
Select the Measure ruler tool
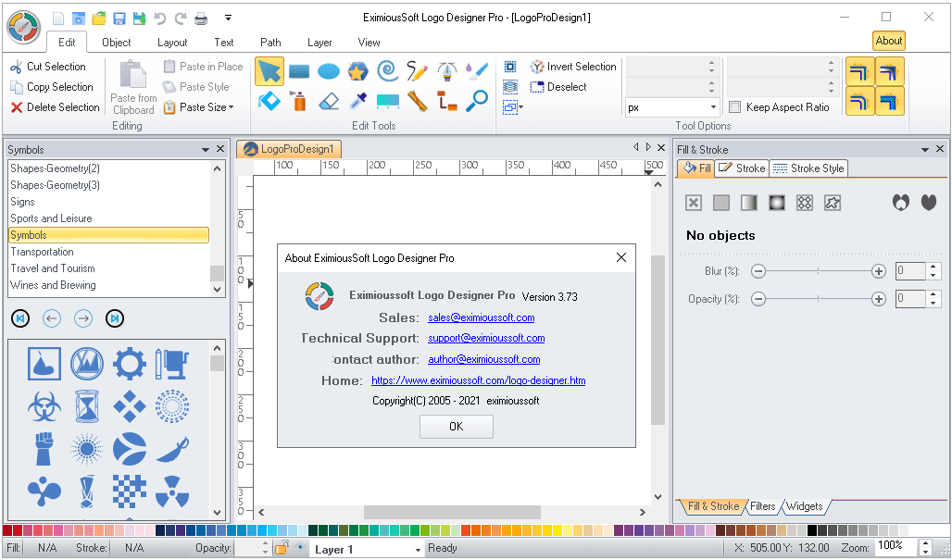[x=417, y=101]
